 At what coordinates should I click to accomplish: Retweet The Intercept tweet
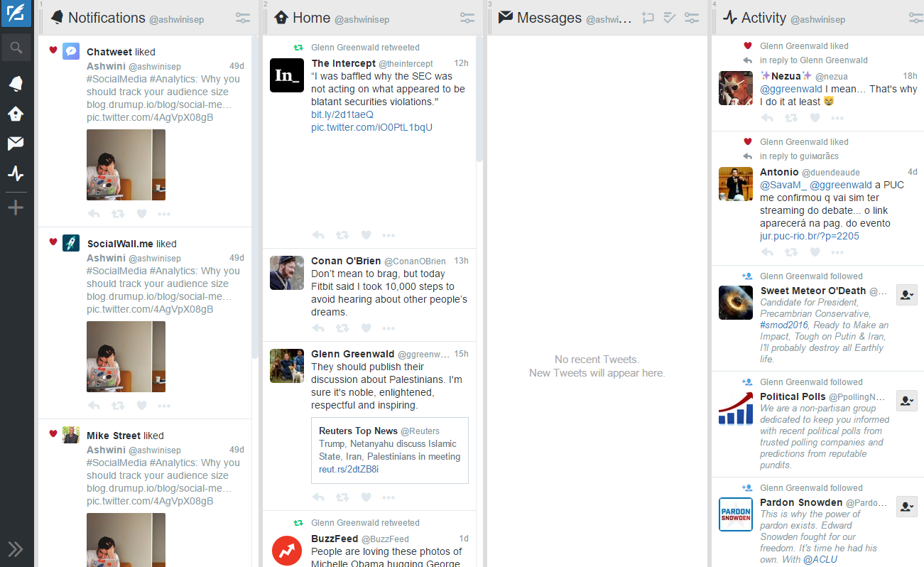(342, 235)
